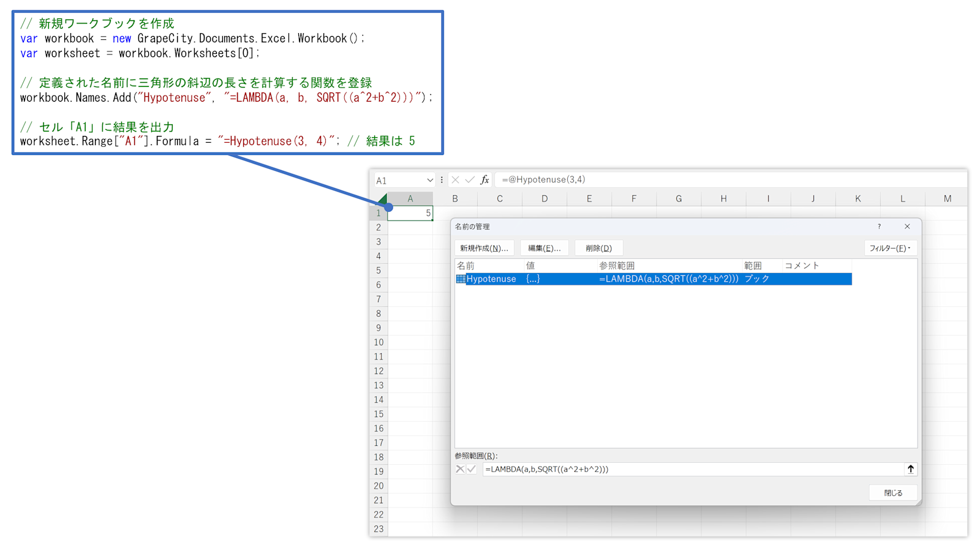This screenshot has width=980, height=548.
Task: Select column M header
Action: (x=947, y=198)
